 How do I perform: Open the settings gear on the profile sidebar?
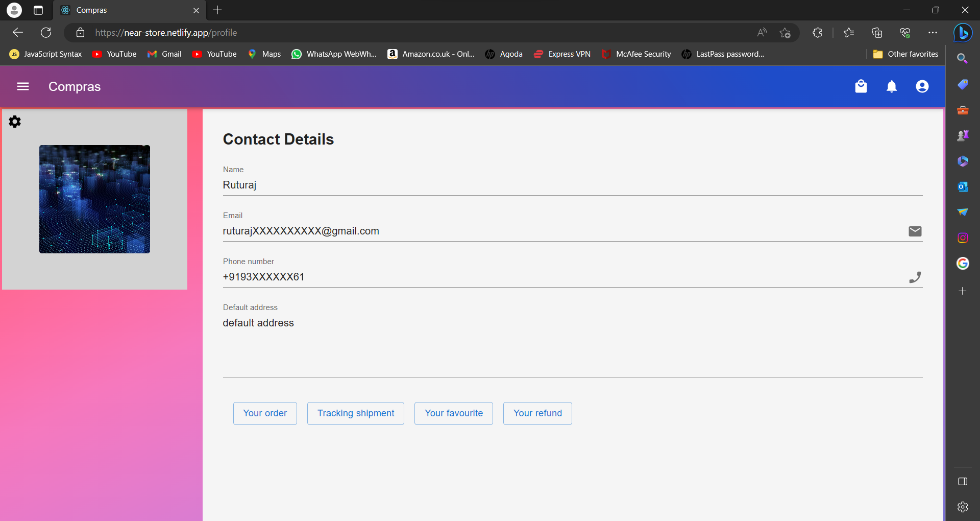pyautogui.click(x=15, y=121)
